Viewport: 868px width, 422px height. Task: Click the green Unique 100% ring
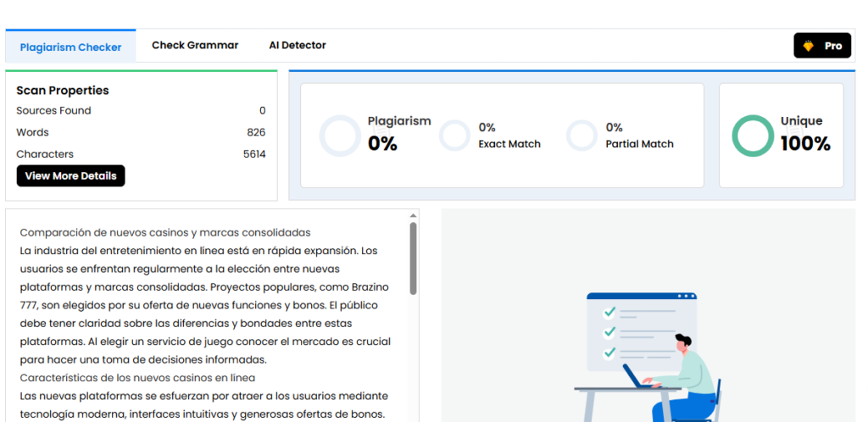pyautogui.click(x=753, y=136)
